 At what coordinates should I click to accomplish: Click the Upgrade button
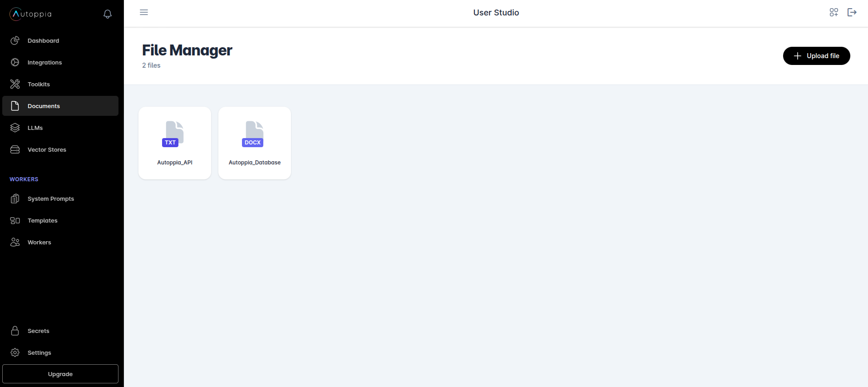(60, 374)
